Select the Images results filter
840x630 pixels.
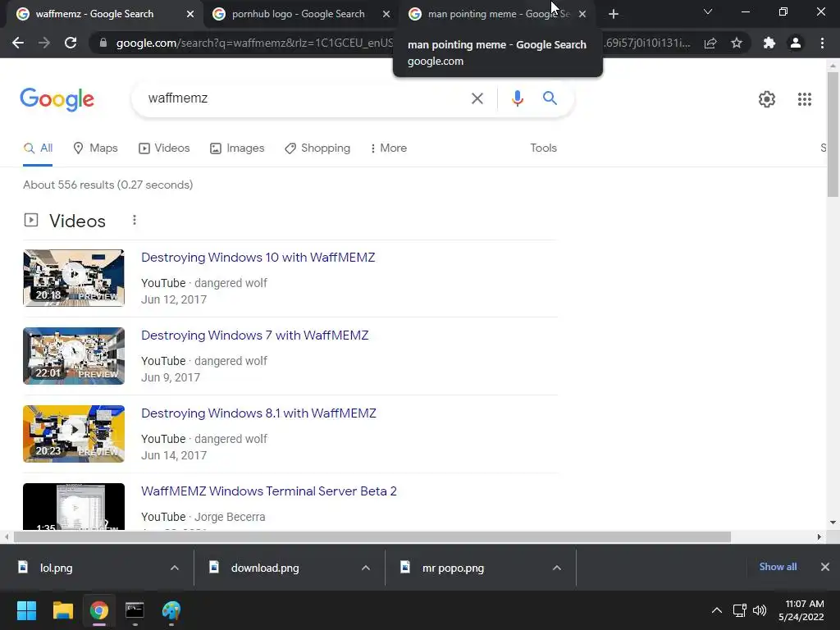[237, 148]
